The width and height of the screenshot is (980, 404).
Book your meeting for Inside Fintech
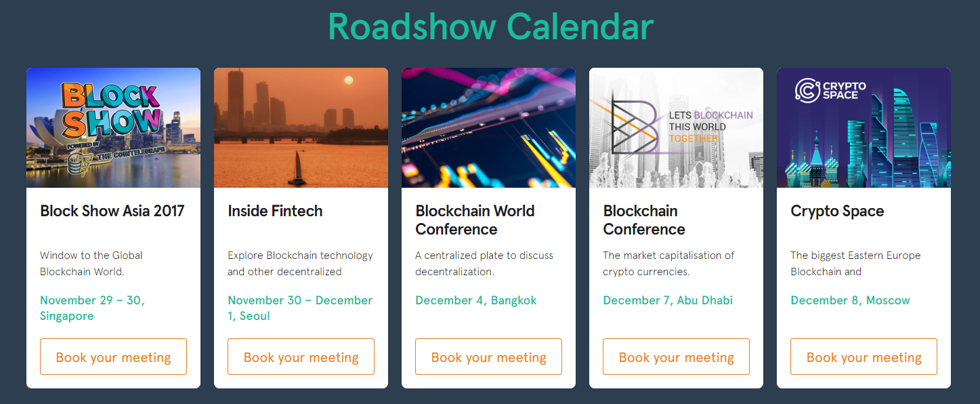click(x=301, y=357)
